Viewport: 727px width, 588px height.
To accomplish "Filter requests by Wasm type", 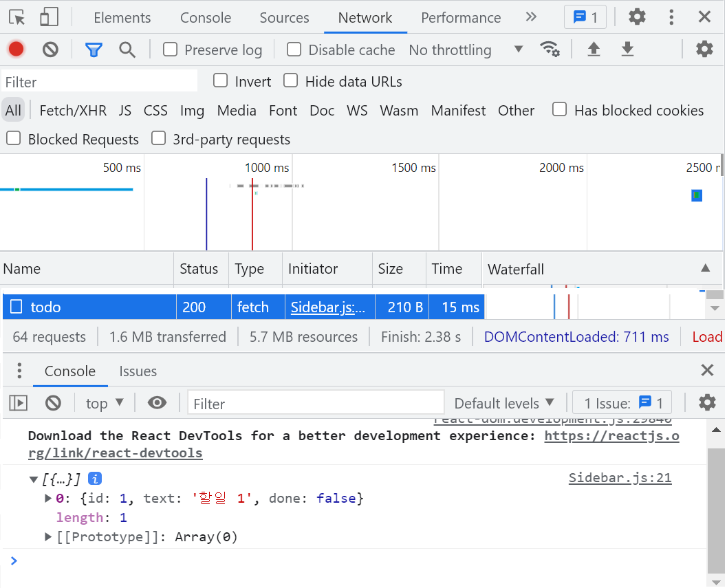I will pos(399,110).
